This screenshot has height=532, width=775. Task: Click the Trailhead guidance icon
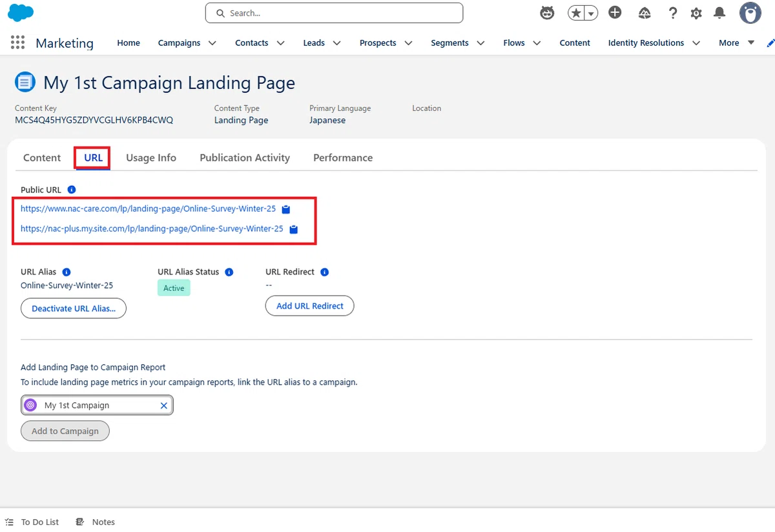click(x=644, y=13)
